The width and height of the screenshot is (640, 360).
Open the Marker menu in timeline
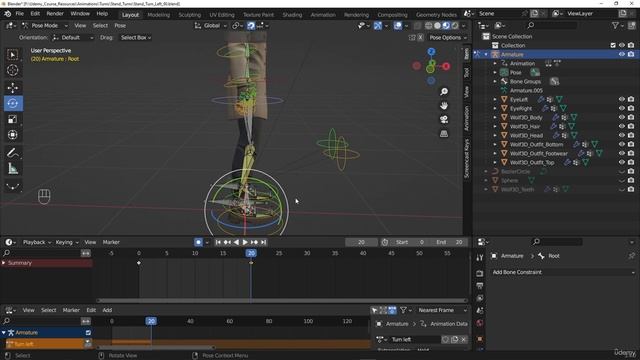(x=111, y=242)
